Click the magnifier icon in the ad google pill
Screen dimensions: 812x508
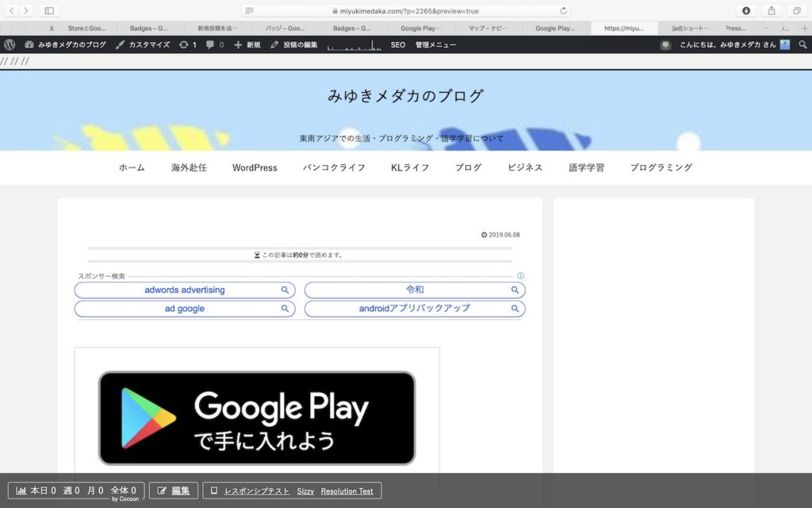tap(285, 309)
